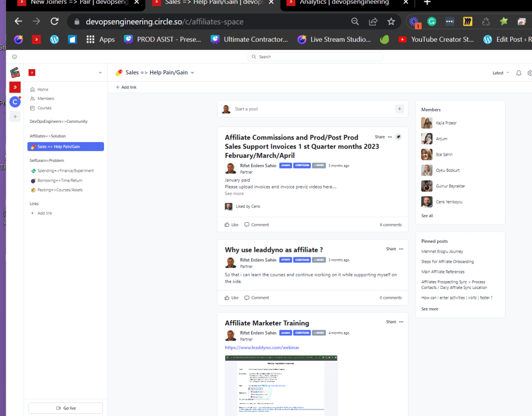Open Members in the sidebar

tap(42, 98)
